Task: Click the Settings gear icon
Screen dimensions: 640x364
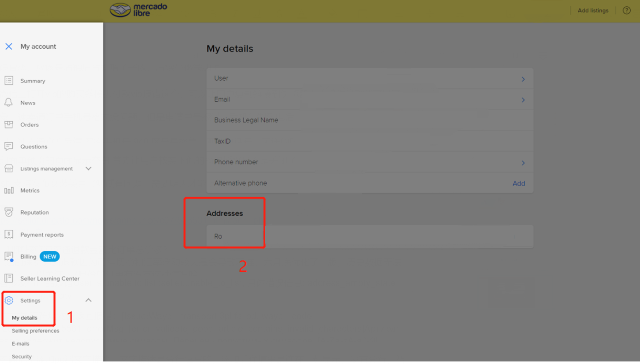Action: [x=9, y=300]
